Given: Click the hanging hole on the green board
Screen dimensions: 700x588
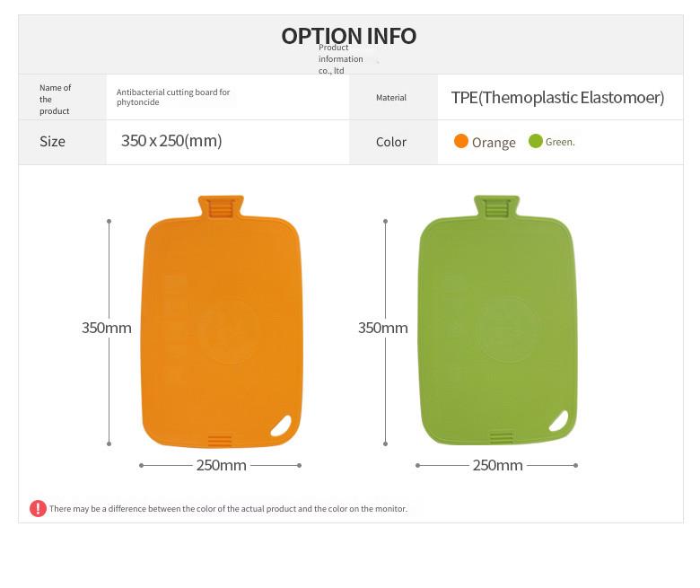Looking at the screenshot, I should [x=558, y=421].
